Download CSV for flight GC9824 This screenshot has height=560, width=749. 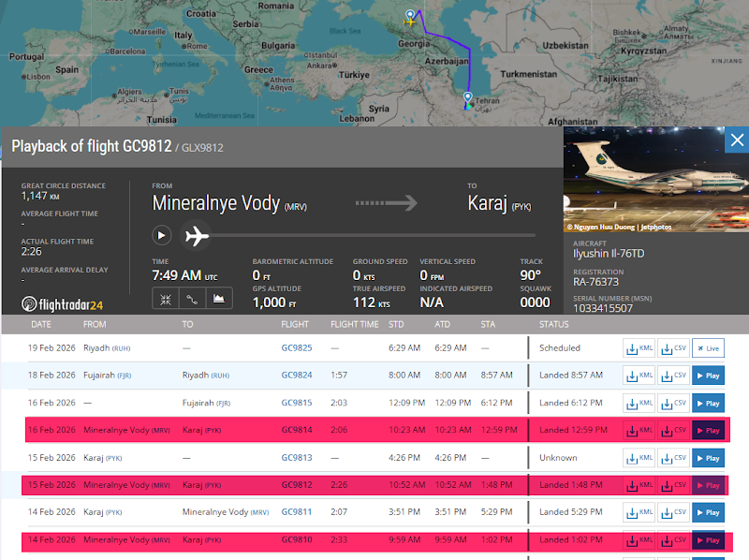point(673,376)
